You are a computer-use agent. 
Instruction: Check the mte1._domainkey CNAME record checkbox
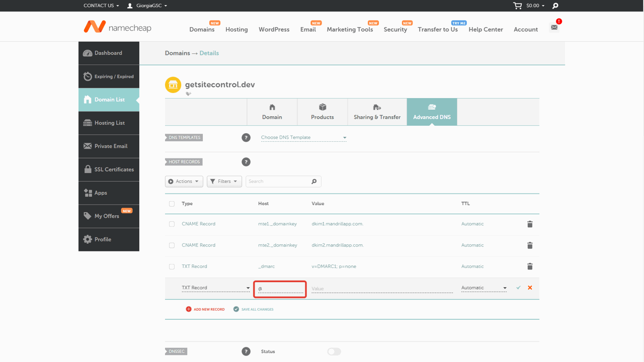[172, 224]
